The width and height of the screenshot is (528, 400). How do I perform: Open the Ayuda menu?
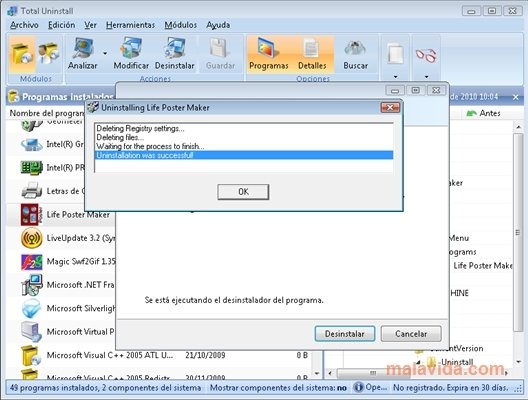coord(218,25)
